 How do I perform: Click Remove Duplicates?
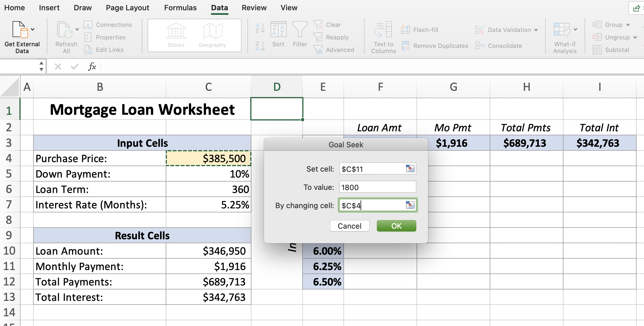435,46
